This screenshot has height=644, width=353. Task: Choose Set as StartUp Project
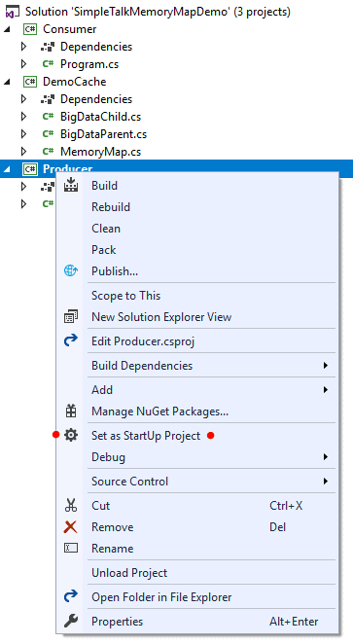click(x=146, y=436)
